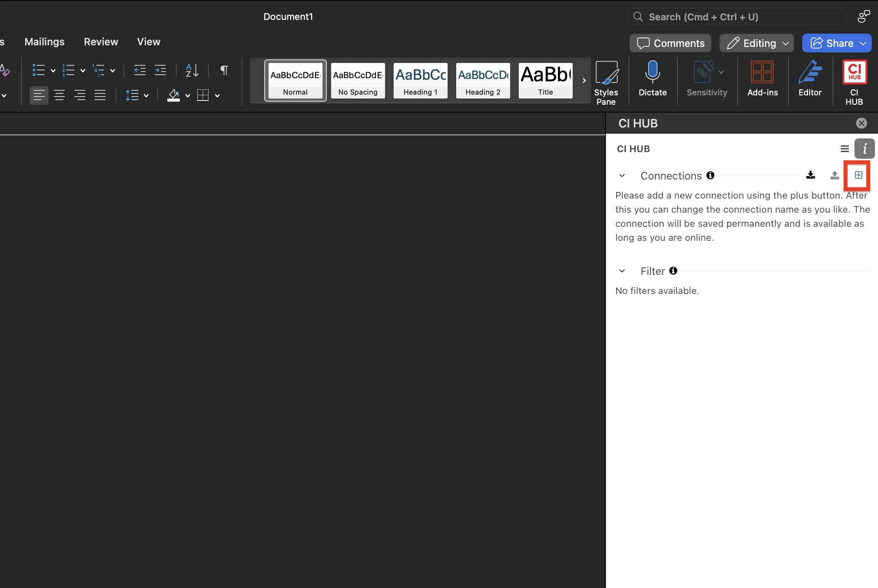Collapse the Connections section
The width and height of the screenshot is (878, 588).
pyautogui.click(x=622, y=176)
